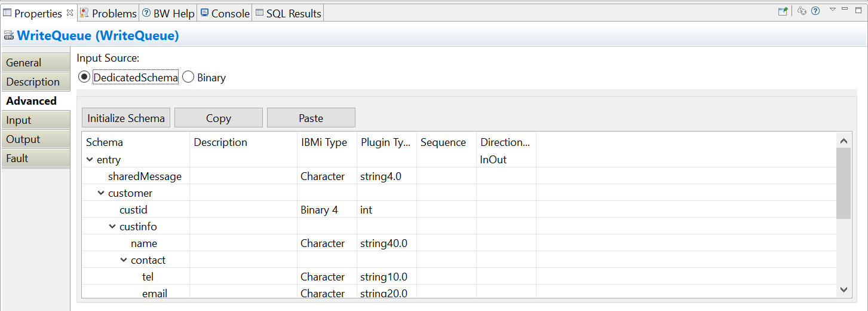
Task: Click the pin property view icon
Action: point(783,11)
